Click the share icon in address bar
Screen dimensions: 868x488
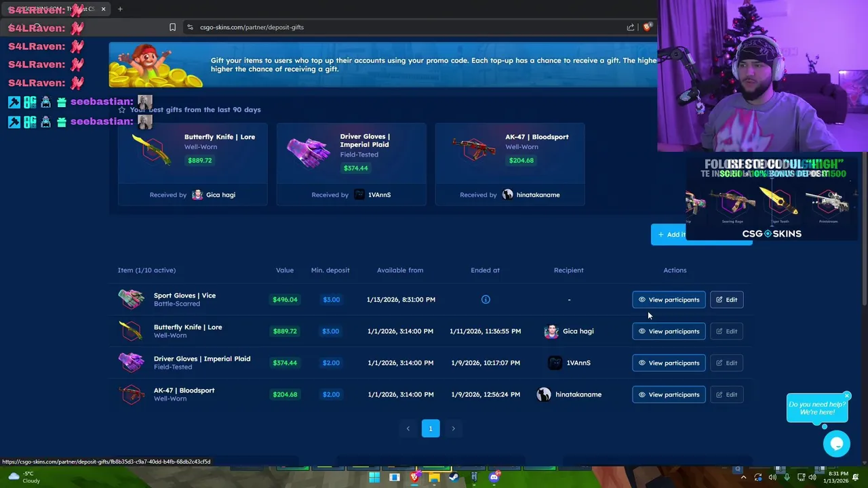point(631,27)
